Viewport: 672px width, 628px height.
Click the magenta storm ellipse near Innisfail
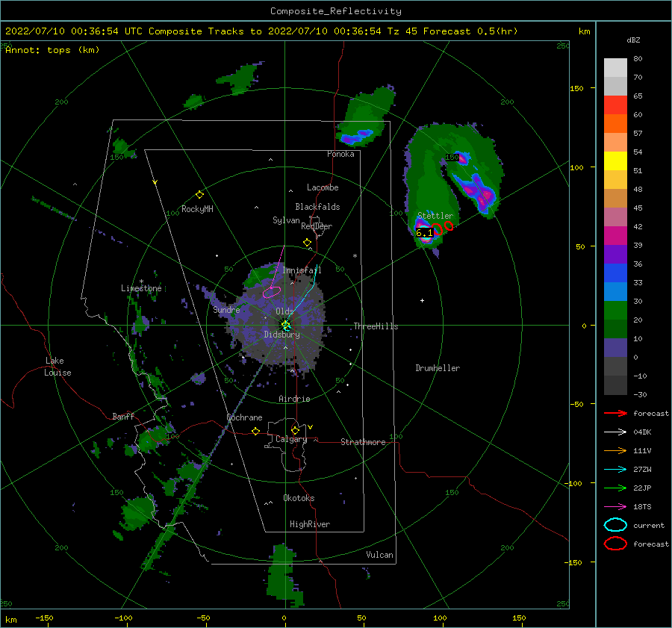(x=272, y=293)
